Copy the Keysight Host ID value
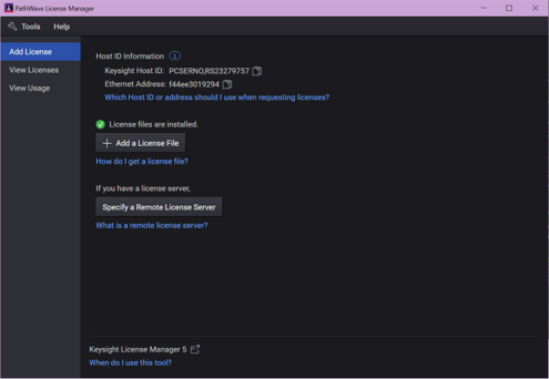The image size is (549, 379). 257,71
